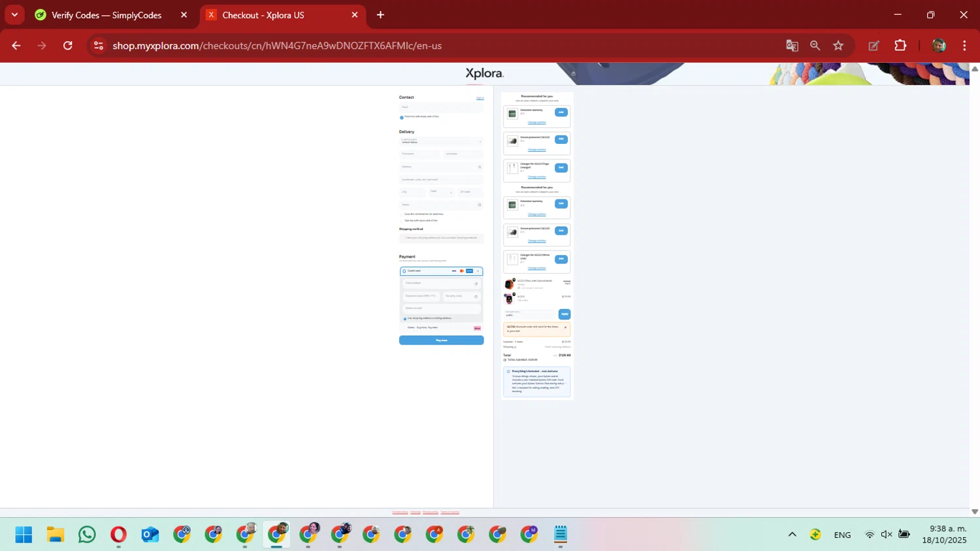Open the Chrome extensions puzzle icon
The width and height of the screenshot is (980, 551).
point(900,46)
